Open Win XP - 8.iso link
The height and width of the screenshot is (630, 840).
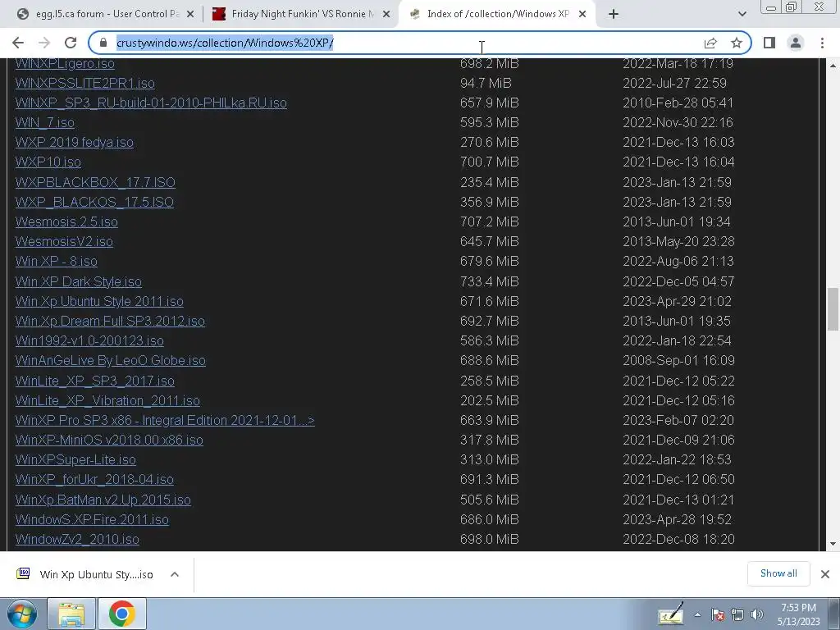click(x=57, y=262)
